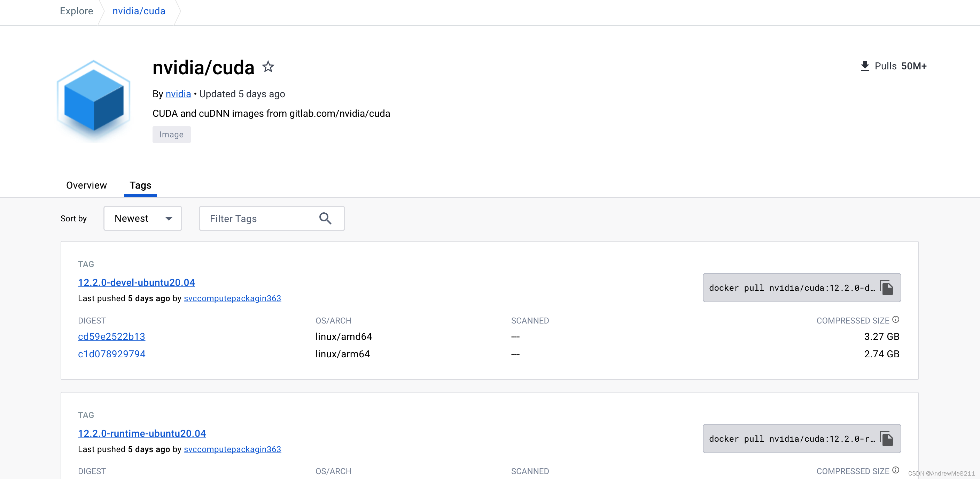This screenshot has height=479, width=980.
Task: Select the devel docker pull command box
Action: click(x=802, y=288)
